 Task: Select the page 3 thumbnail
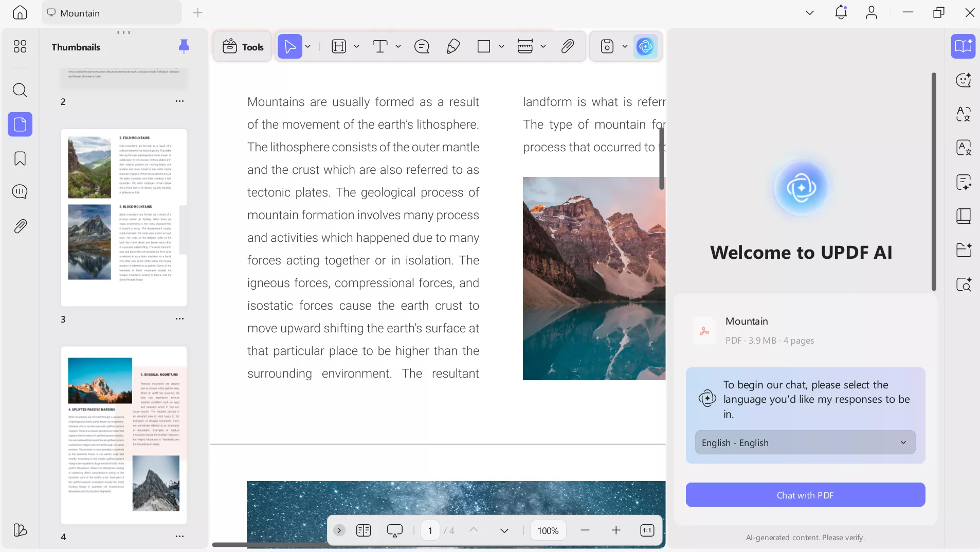[123, 218]
